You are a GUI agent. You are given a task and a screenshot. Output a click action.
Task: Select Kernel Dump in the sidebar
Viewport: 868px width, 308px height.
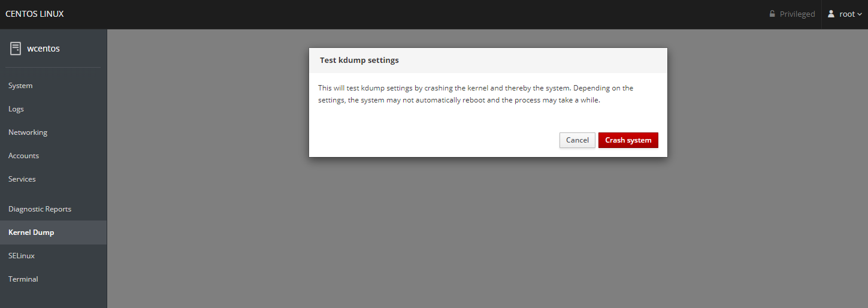point(53,232)
